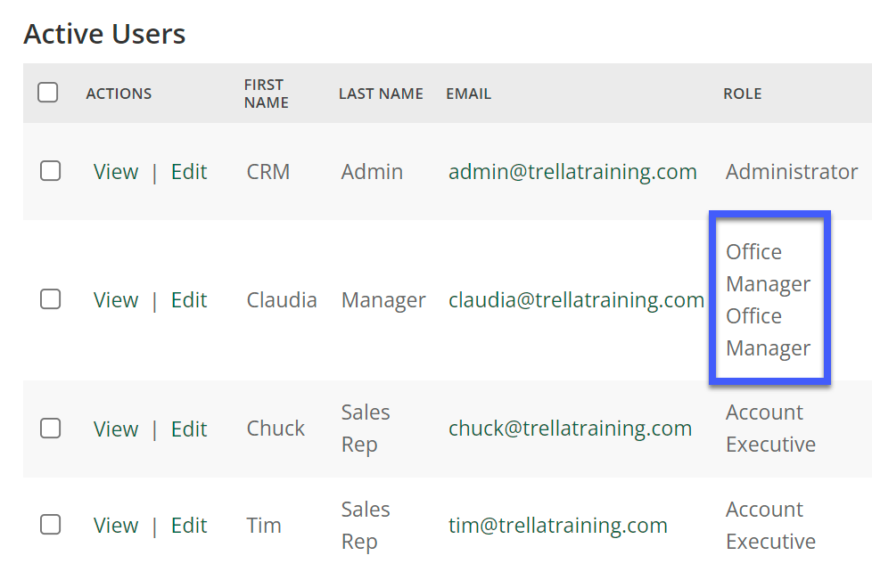Check the box for Chuck's row
872x588 pixels.
50,428
